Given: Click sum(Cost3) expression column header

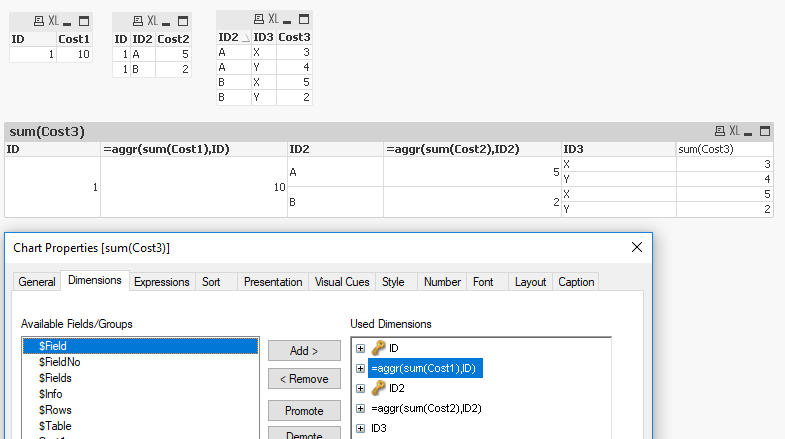Looking at the screenshot, I should (724, 149).
